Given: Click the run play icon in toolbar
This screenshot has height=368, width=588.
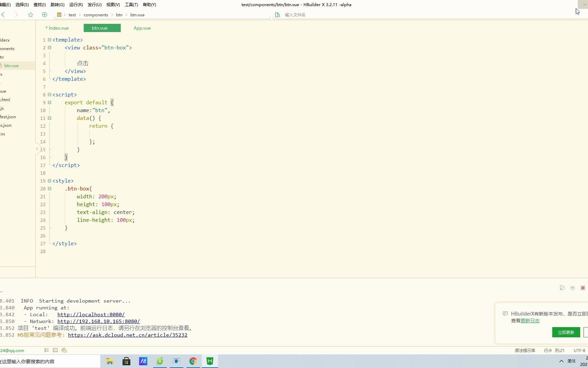Looking at the screenshot, I should 45,15.
